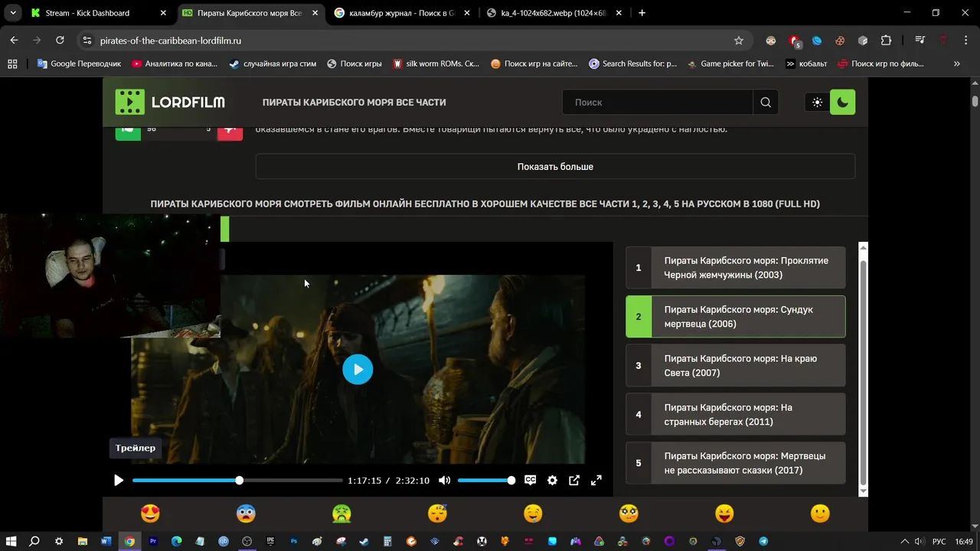Click heading Пираты Карибского моря все части
Viewport: 980px width, 551px height.
(354, 103)
